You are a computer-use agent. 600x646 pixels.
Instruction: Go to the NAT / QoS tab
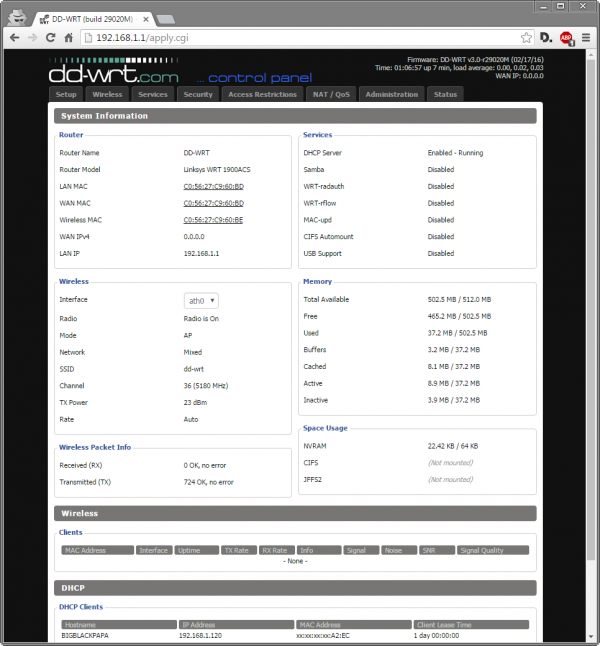pyautogui.click(x=332, y=94)
